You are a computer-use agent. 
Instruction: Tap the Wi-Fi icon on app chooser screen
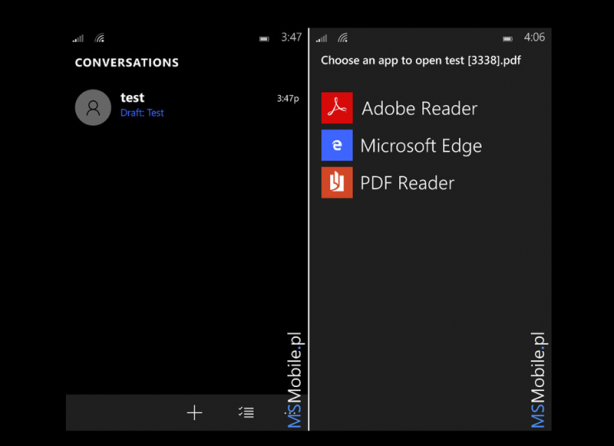(x=343, y=38)
